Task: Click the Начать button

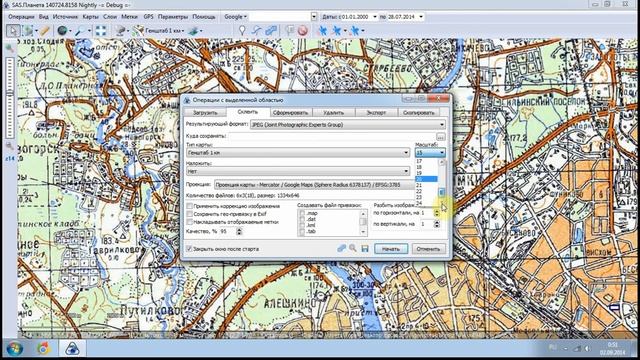Action: 391,249
